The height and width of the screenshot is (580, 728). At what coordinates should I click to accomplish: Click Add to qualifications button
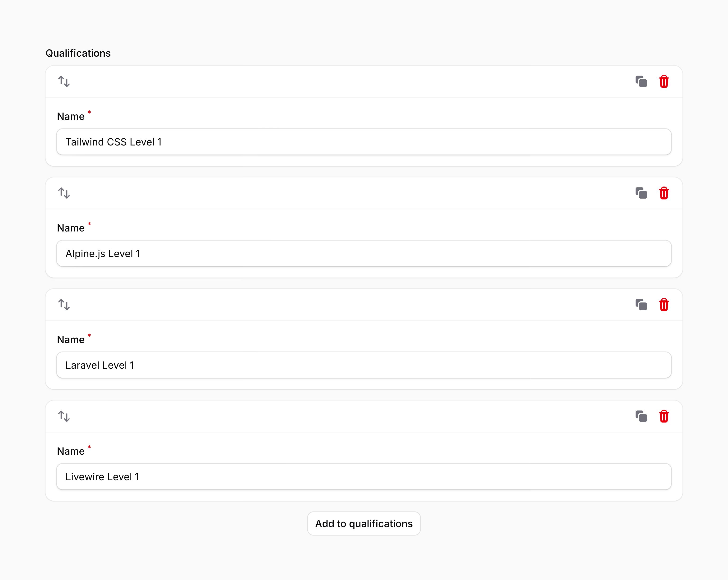pyautogui.click(x=364, y=524)
